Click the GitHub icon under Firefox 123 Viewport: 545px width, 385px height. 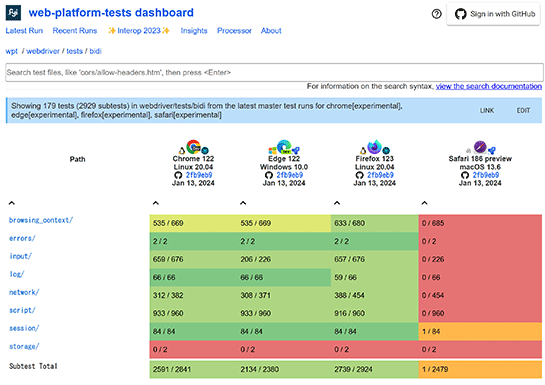tap(360, 175)
